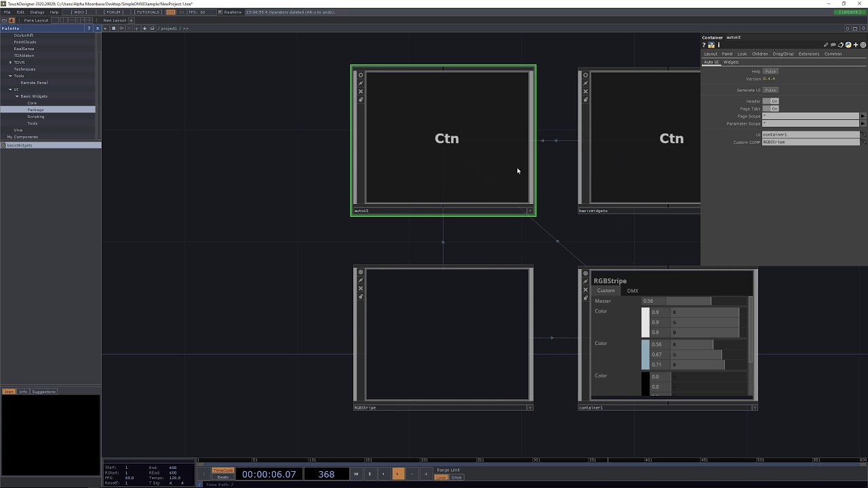Select Beats display mode

coord(223,477)
